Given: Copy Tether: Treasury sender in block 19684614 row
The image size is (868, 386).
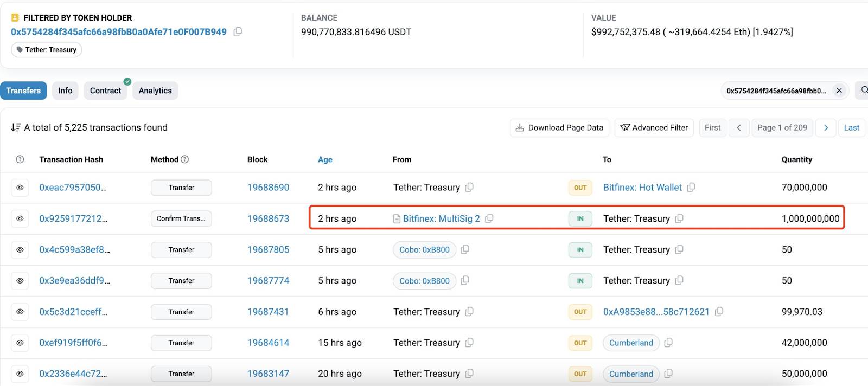Looking at the screenshot, I should click(469, 343).
